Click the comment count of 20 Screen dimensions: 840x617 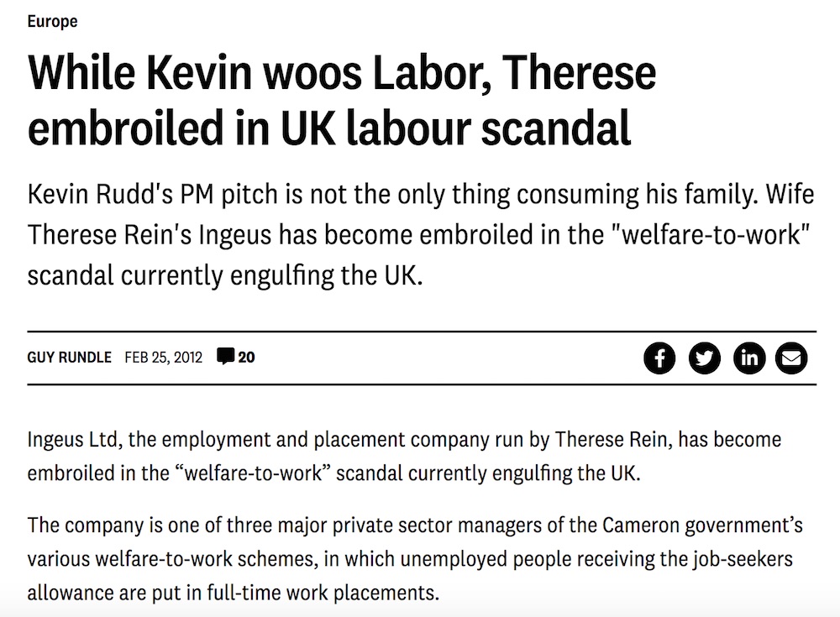pos(246,357)
